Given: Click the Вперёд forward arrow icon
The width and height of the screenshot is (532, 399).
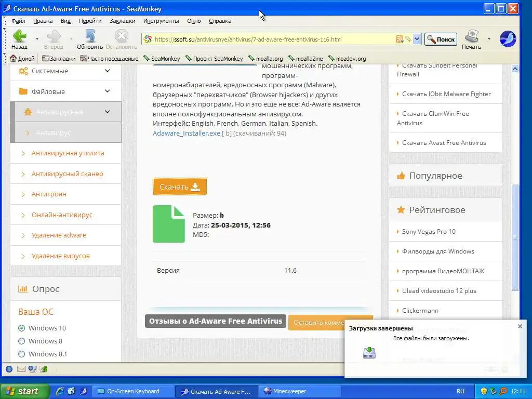Looking at the screenshot, I should pyautogui.click(x=54, y=36).
